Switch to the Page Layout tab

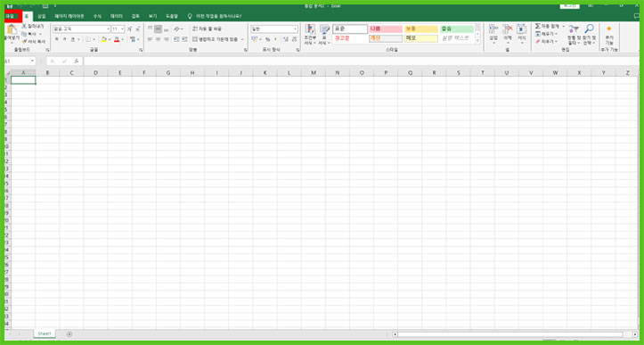[69, 16]
